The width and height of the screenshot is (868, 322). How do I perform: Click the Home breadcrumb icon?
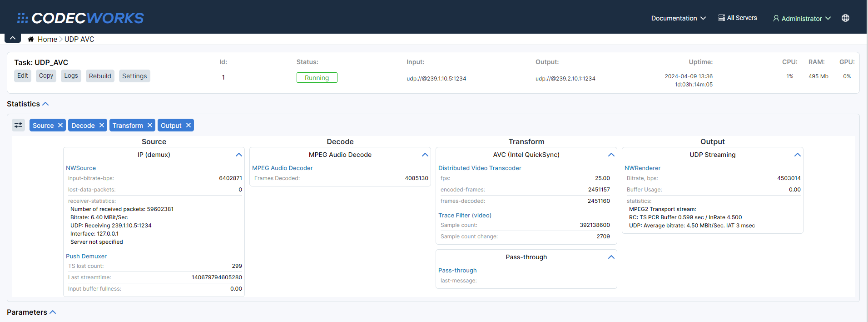[x=31, y=40]
